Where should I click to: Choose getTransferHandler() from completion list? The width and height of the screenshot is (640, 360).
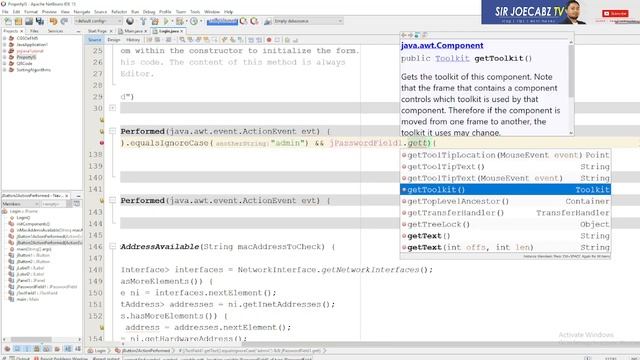[505, 213]
